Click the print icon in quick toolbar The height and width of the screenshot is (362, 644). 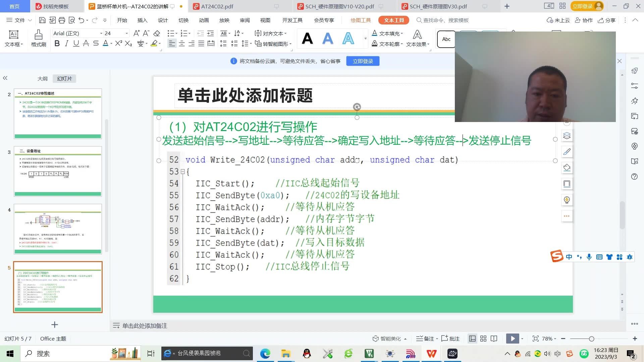click(x=62, y=20)
